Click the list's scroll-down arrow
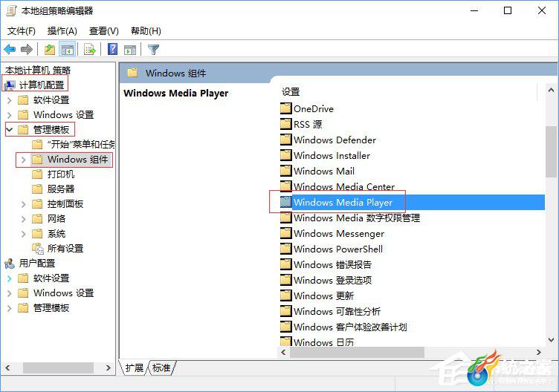The width and height of the screenshot is (559, 392). point(551,340)
